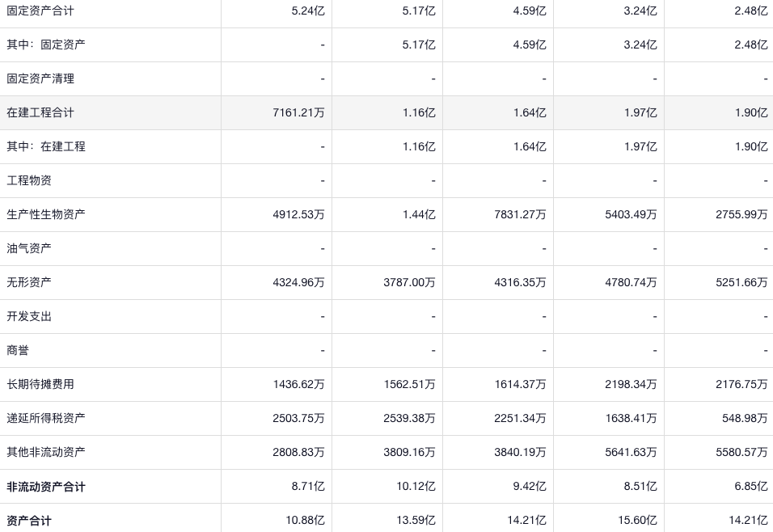This screenshot has width=773, height=532.
Task: Select the 2198.34万 value
Action: [x=631, y=384]
